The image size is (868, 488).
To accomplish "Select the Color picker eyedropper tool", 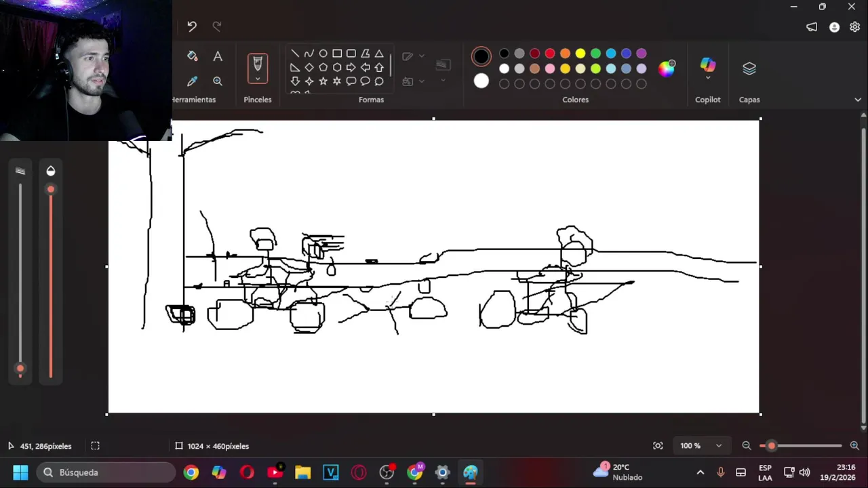I will 192,81.
